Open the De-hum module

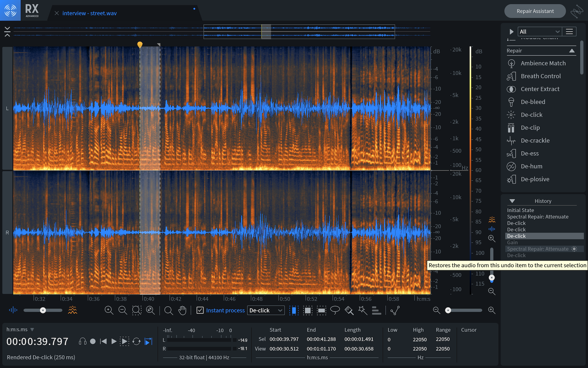pyautogui.click(x=531, y=166)
